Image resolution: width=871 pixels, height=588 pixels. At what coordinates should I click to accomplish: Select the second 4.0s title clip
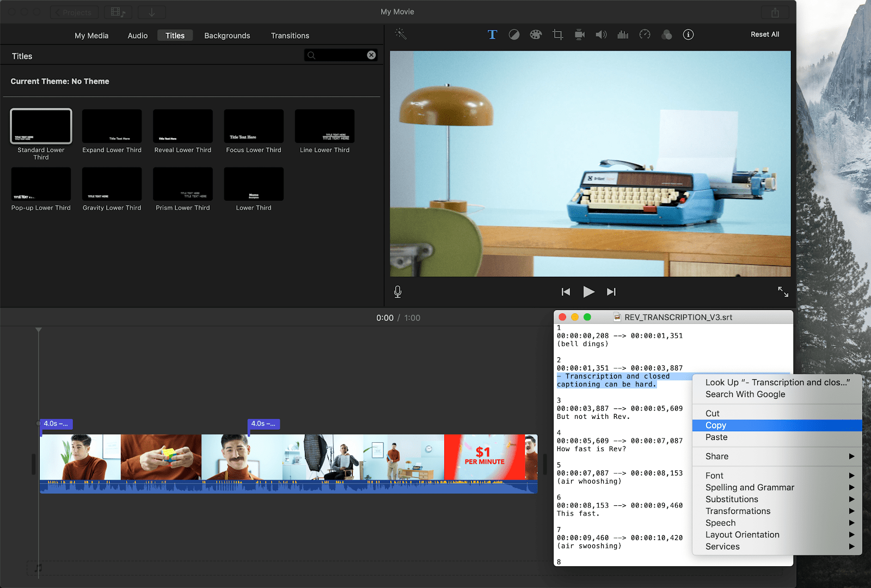pyautogui.click(x=263, y=424)
